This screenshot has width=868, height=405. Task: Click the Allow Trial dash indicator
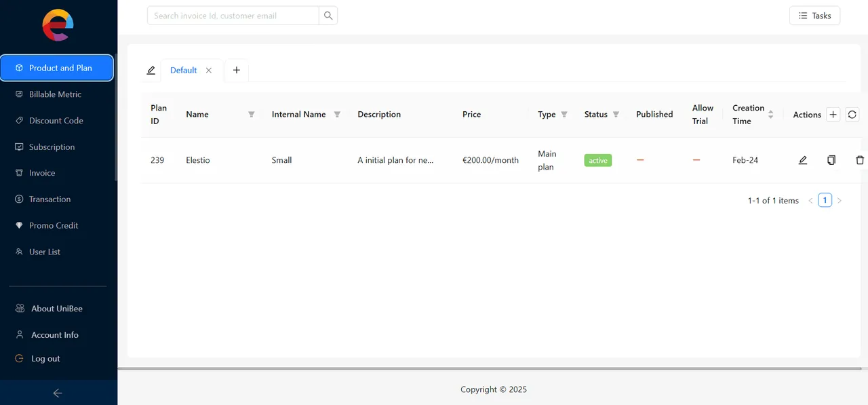click(696, 160)
